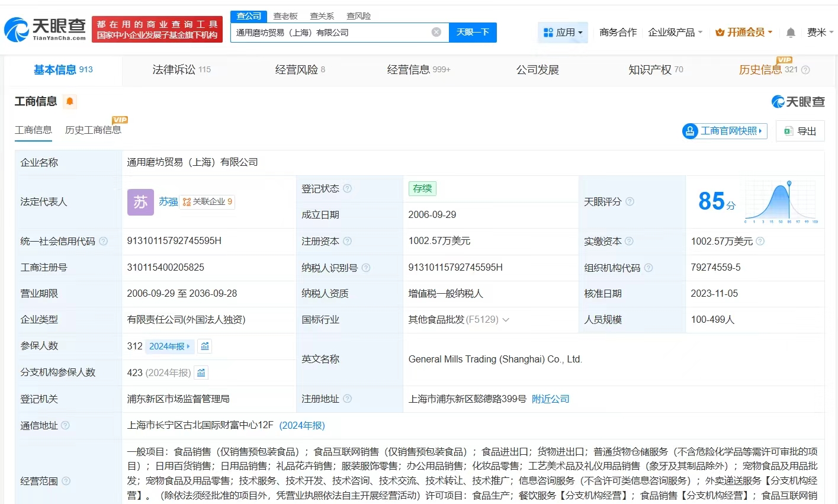Click the 增值税一般纳税人 taxpayer qualification
838x504 pixels.
pos(446,294)
